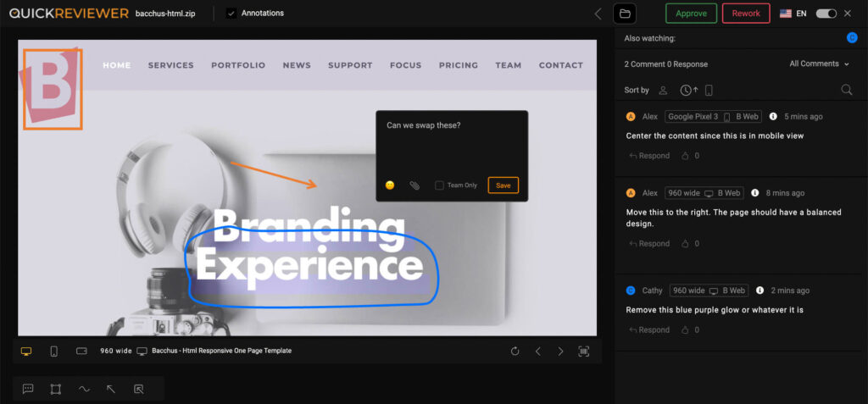Viewport: 868px width, 404px height.
Task: Expand the All Comments filter dropdown
Action: pyautogui.click(x=819, y=64)
